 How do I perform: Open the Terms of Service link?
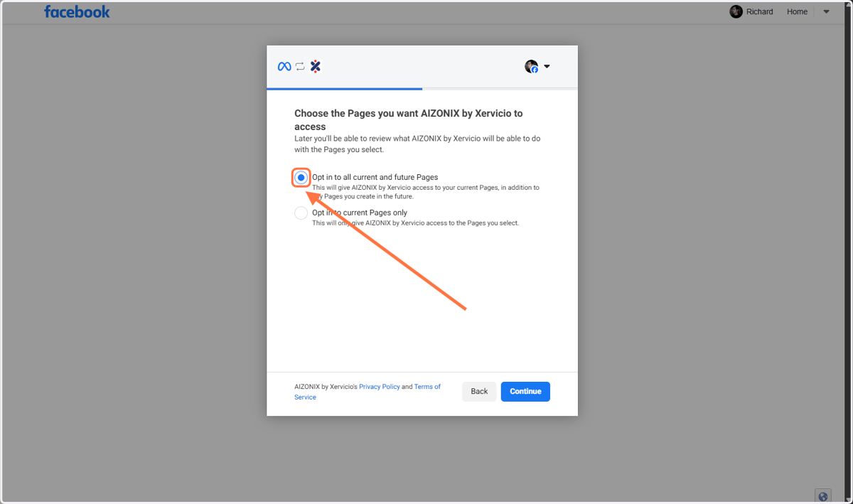click(368, 392)
